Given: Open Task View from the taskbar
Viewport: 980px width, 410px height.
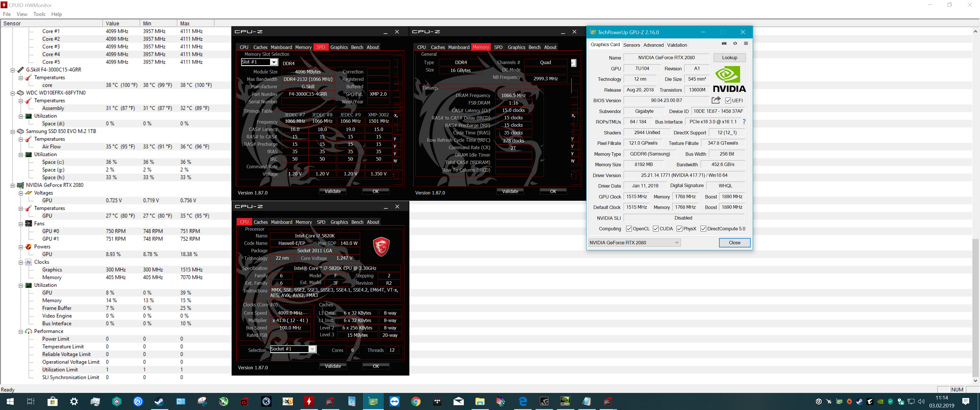Looking at the screenshot, I should click(31, 402).
